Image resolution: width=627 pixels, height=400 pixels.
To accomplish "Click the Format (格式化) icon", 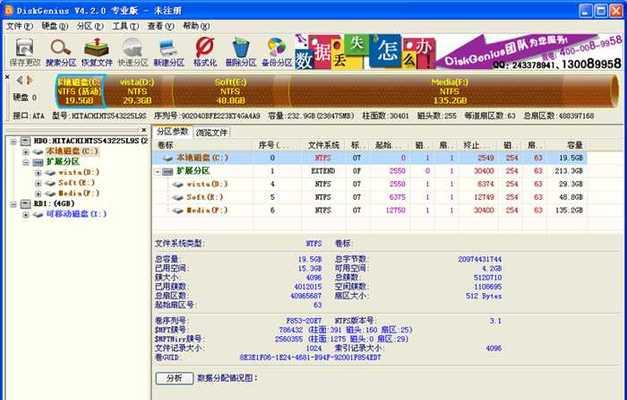I will click(x=205, y=52).
